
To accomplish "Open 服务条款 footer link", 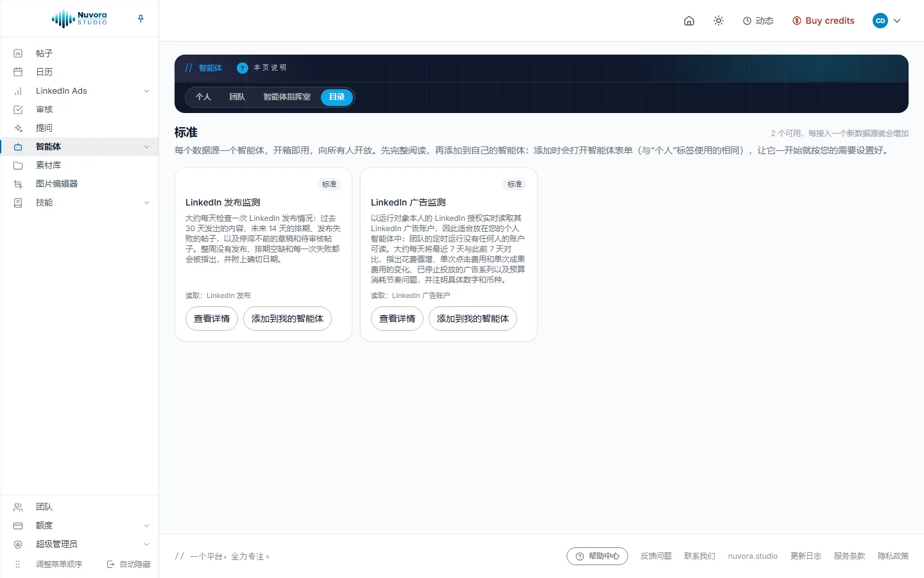I will tap(850, 556).
